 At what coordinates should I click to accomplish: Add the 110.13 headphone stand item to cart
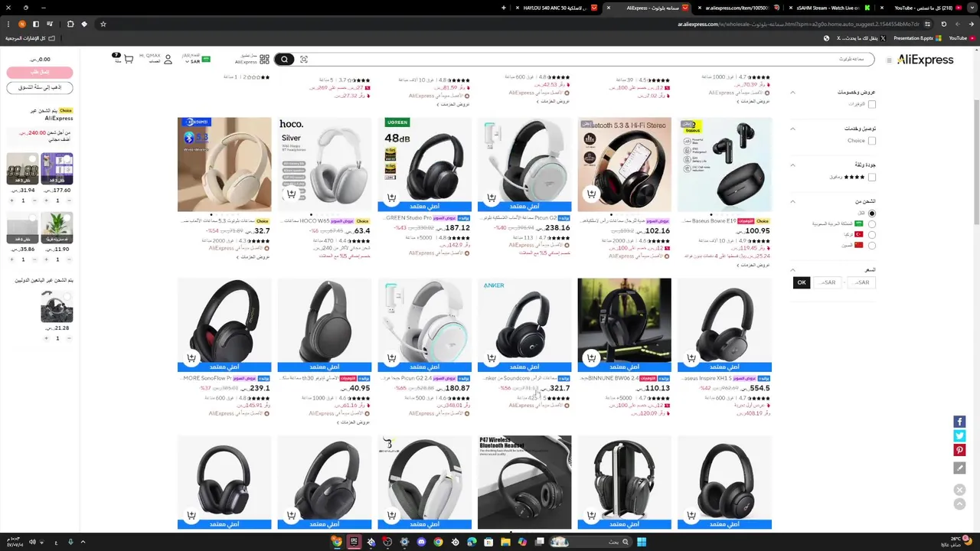point(591,357)
